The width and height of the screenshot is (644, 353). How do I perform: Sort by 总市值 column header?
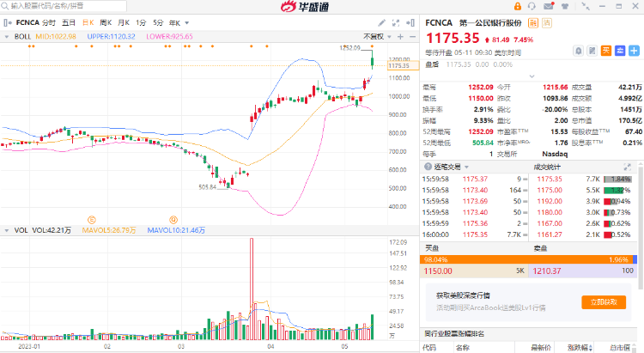pyautogui.click(x=620, y=348)
